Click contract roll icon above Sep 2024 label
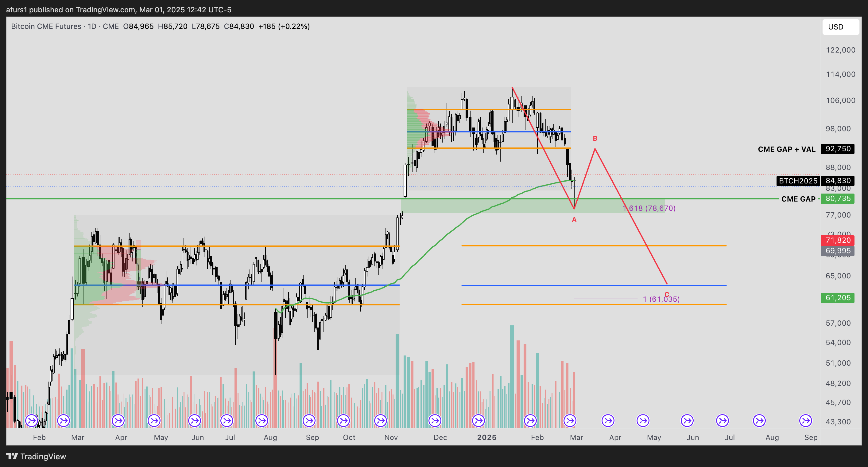Screen dimensions: 868x467 coord(309,421)
